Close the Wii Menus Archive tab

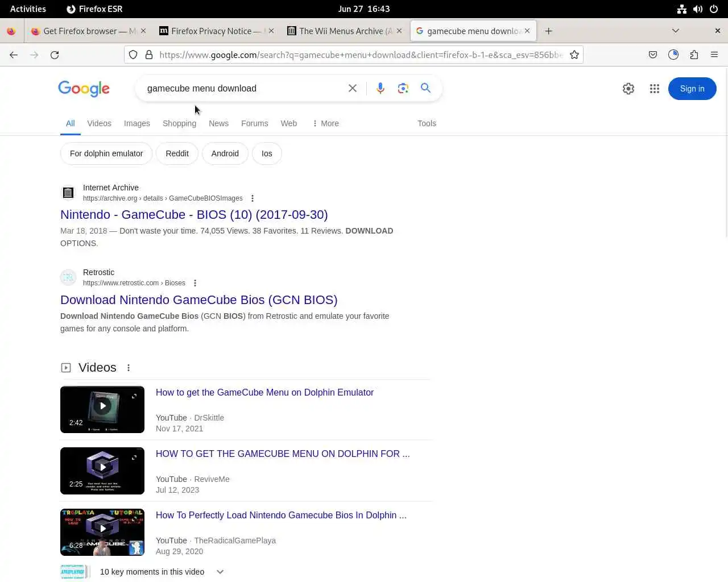click(x=399, y=31)
